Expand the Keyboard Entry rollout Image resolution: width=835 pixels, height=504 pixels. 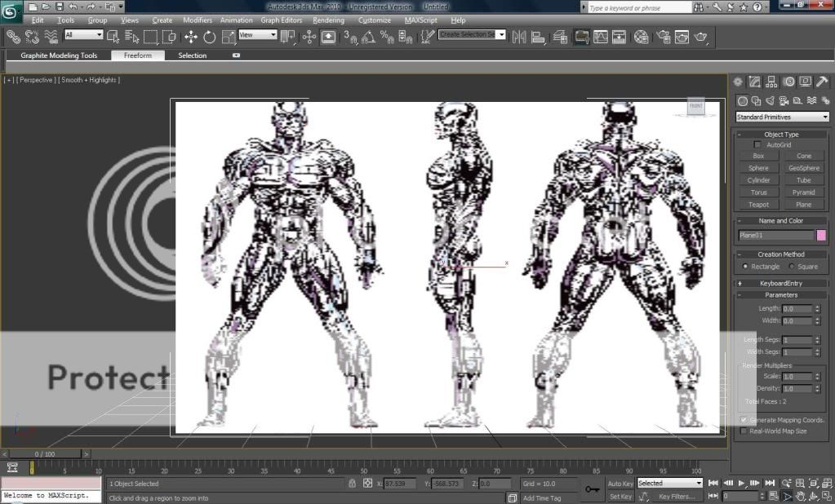click(781, 283)
